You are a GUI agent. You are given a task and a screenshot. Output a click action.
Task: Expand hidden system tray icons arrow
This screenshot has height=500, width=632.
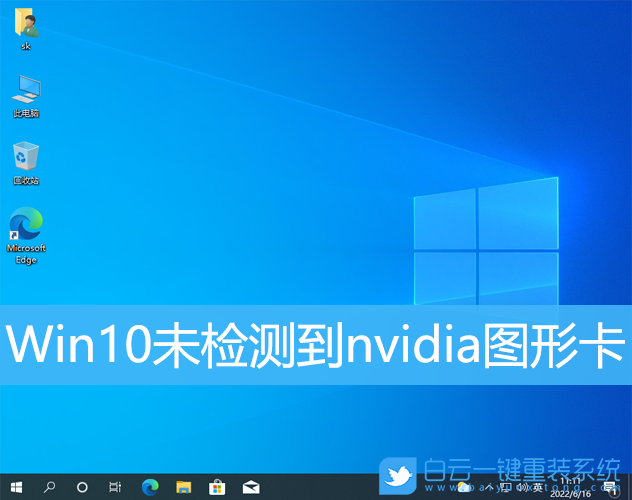[489, 487]
